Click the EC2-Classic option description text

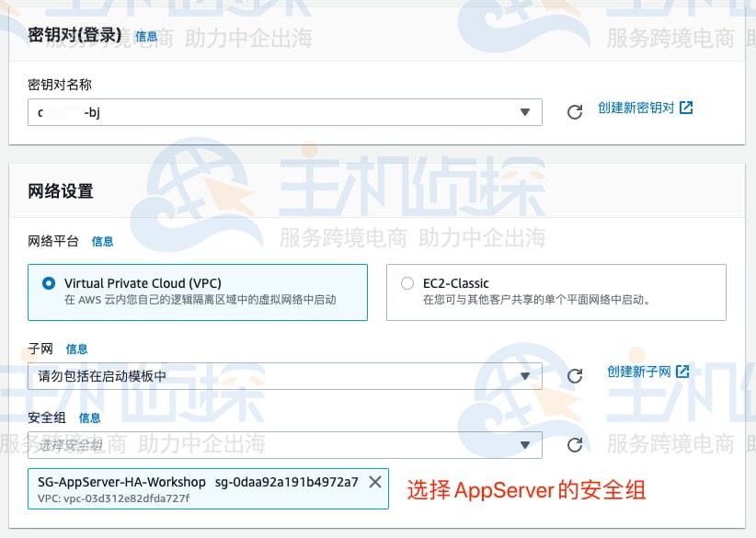536,300
